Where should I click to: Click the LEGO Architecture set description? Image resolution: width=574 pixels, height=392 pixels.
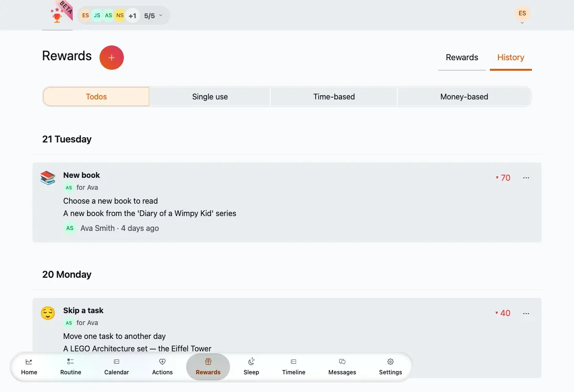click(x=137, y=348)
